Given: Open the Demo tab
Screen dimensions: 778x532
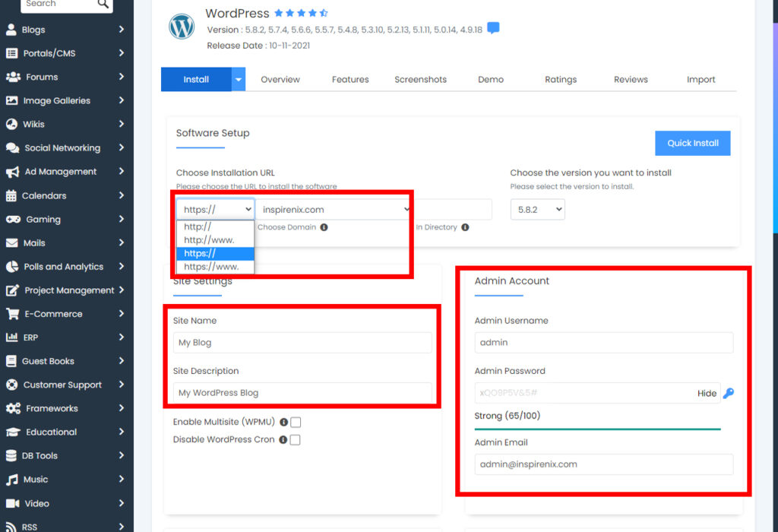Looking at the screenshot, I should tap(491, 79).
